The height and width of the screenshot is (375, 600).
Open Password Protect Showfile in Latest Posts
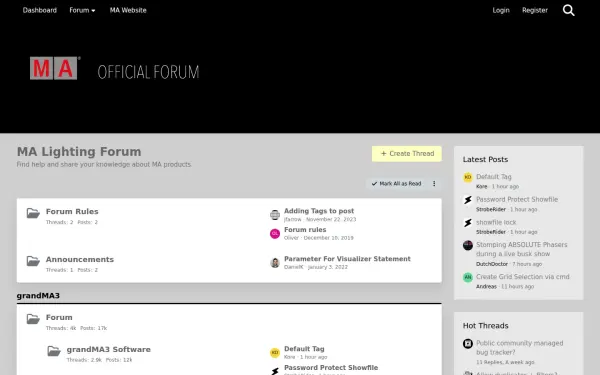coord(517,199)
